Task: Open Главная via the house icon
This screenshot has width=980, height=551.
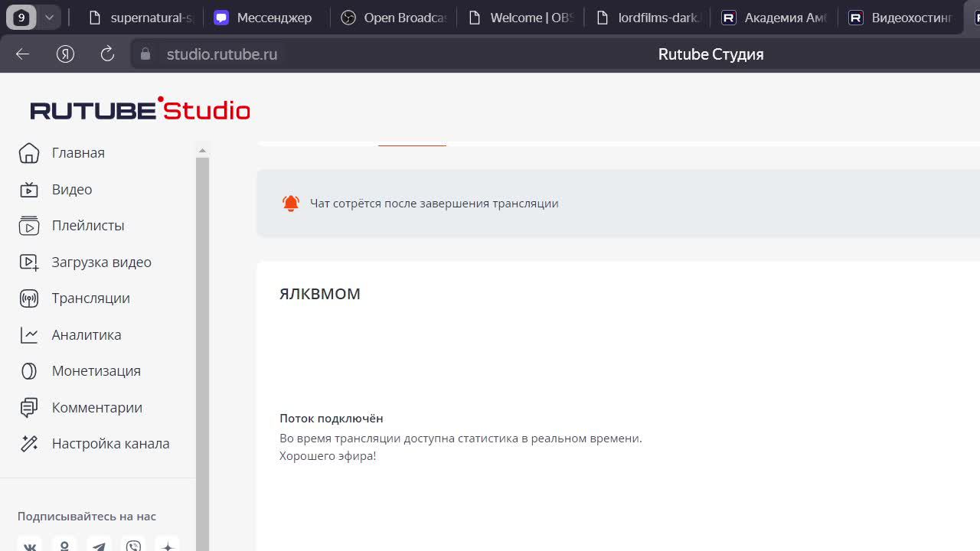Action: (x=28, y=153)
